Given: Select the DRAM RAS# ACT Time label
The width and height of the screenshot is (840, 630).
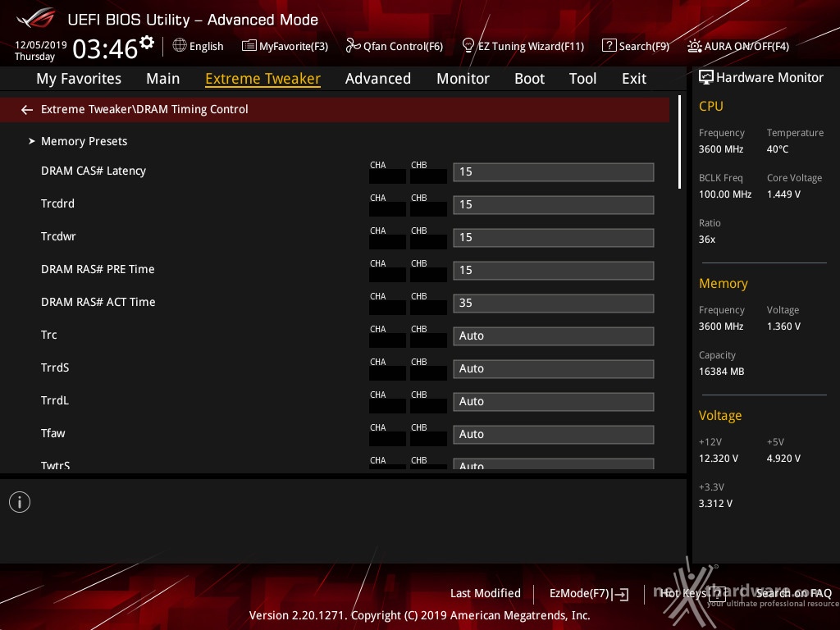Looking at the screenshot, I should pos(98,302).
